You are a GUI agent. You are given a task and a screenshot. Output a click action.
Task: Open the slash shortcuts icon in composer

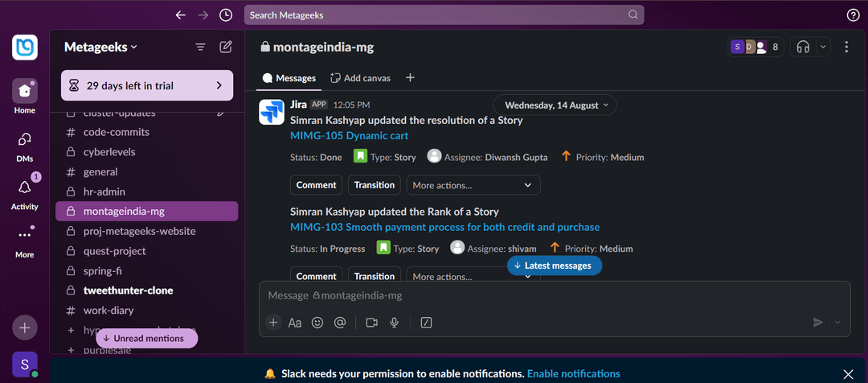(426, 323)
